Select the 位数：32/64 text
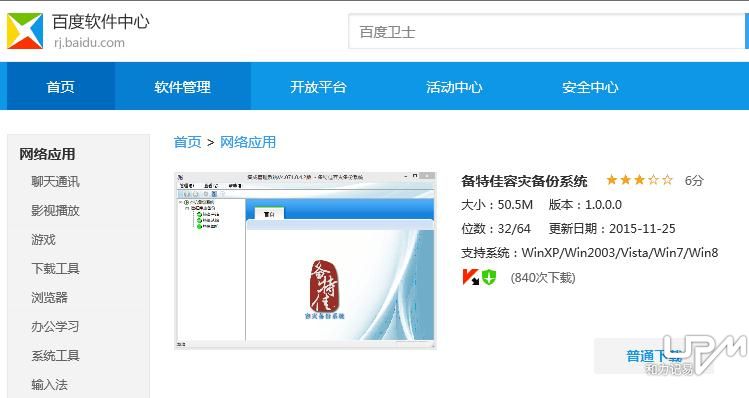 click(496, 229)
